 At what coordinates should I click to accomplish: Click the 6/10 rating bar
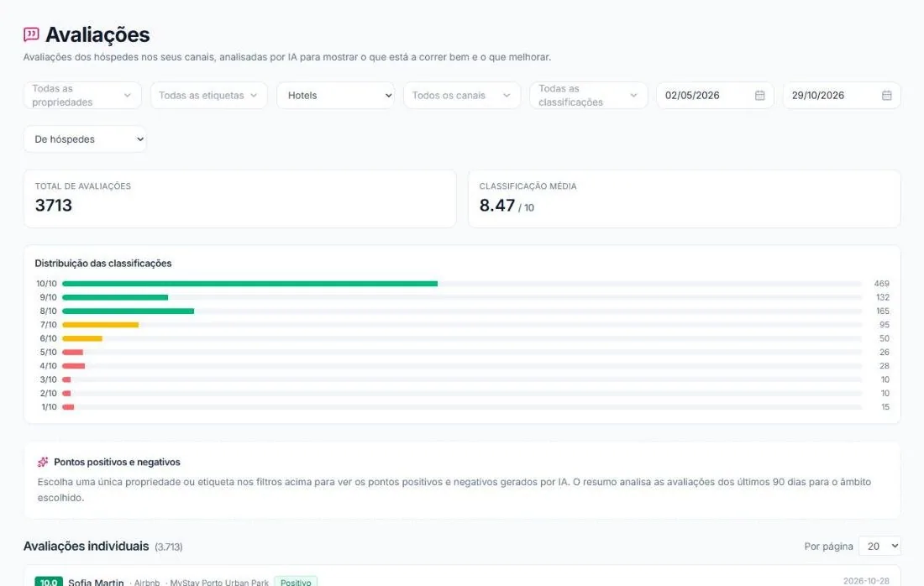tap(82, 338)
